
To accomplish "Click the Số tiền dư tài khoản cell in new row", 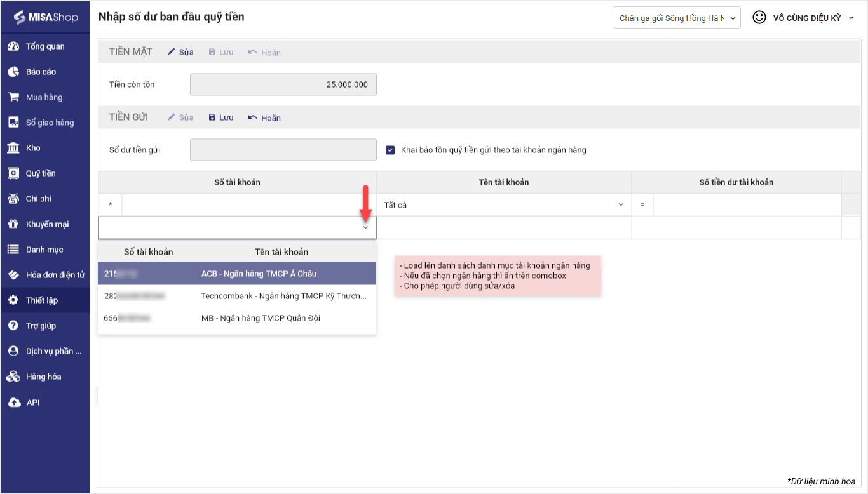I will click(736, 227).
